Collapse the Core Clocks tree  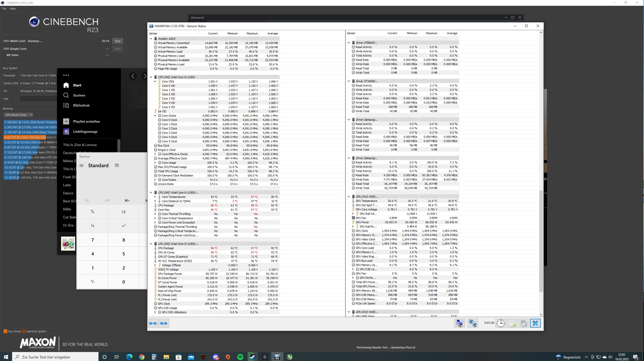point(155,116)
